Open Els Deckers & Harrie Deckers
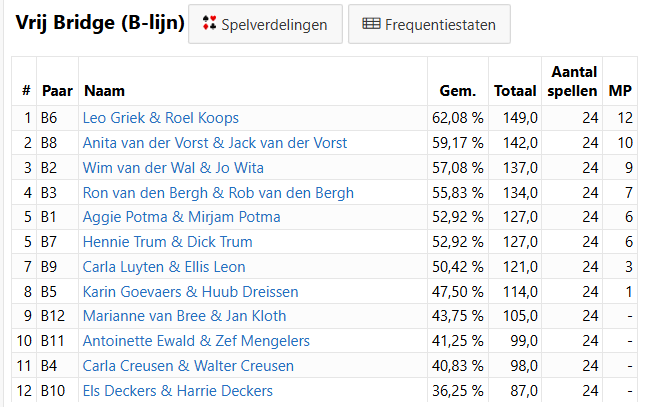 tap(177, 391)
